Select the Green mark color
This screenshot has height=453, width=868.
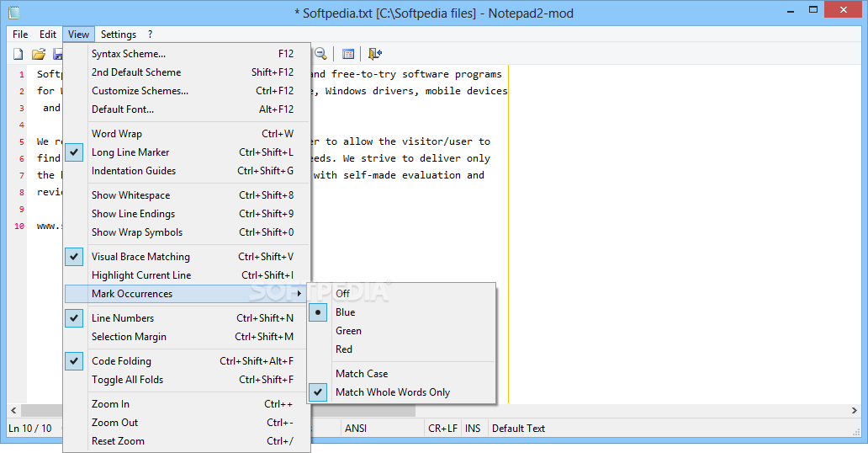(401, 331)
